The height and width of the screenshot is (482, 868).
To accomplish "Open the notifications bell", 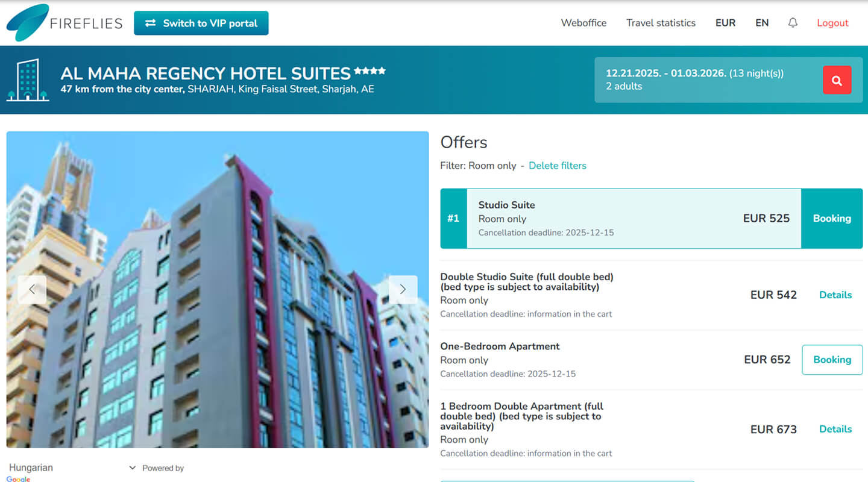I will [x=793, y=23].
